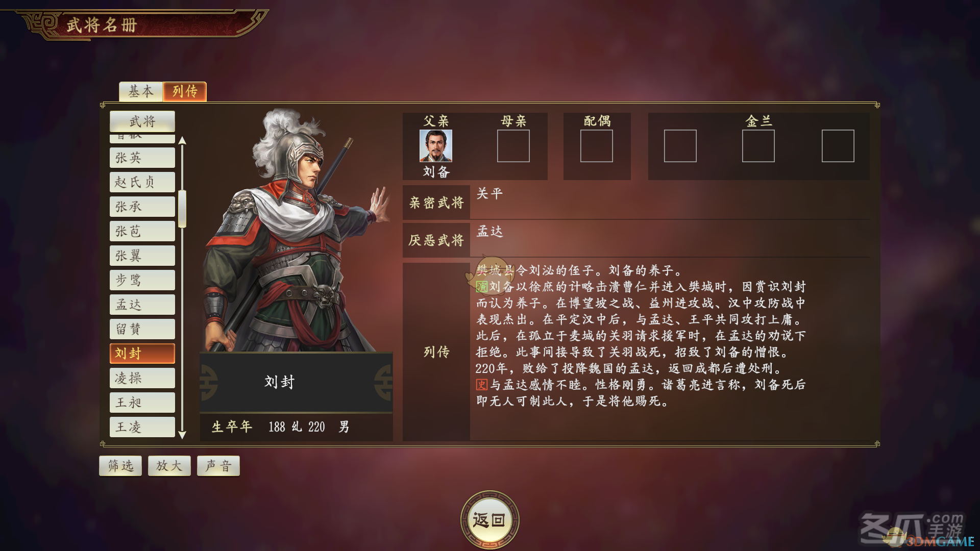Click the 武将 list header
This screenshot has height=551, width=980.
[142, 121]
